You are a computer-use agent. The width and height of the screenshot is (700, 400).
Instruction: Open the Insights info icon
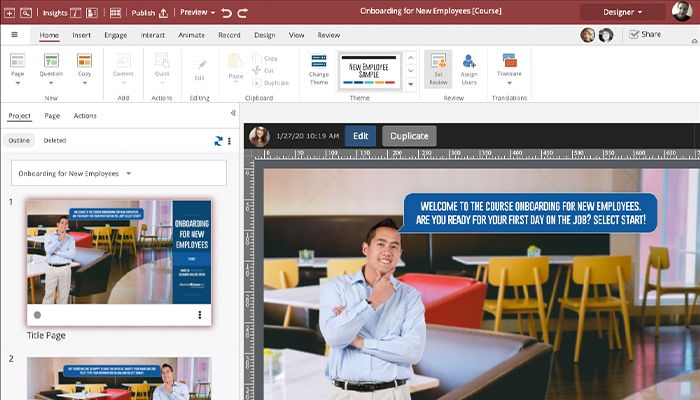point(76,13)
